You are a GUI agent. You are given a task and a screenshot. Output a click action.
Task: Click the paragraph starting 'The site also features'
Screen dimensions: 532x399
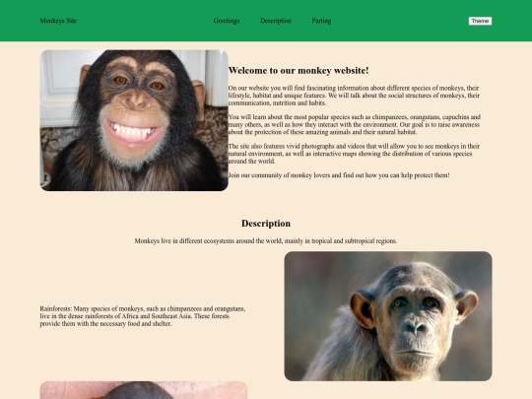click(354, 154)
